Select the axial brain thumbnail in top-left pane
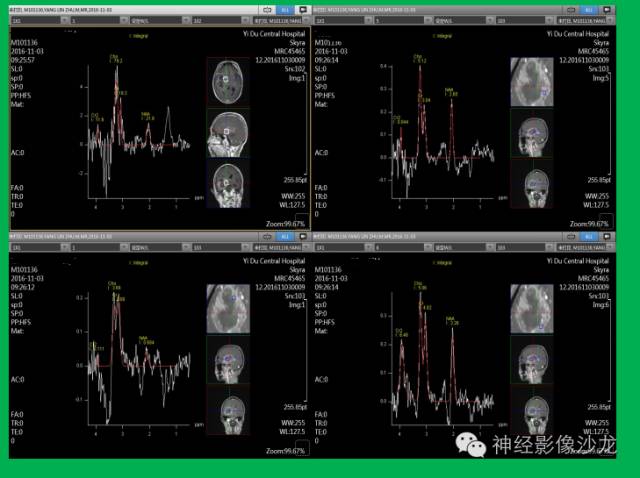This screenshot has height=478, width=640. (x=228, y=82)
